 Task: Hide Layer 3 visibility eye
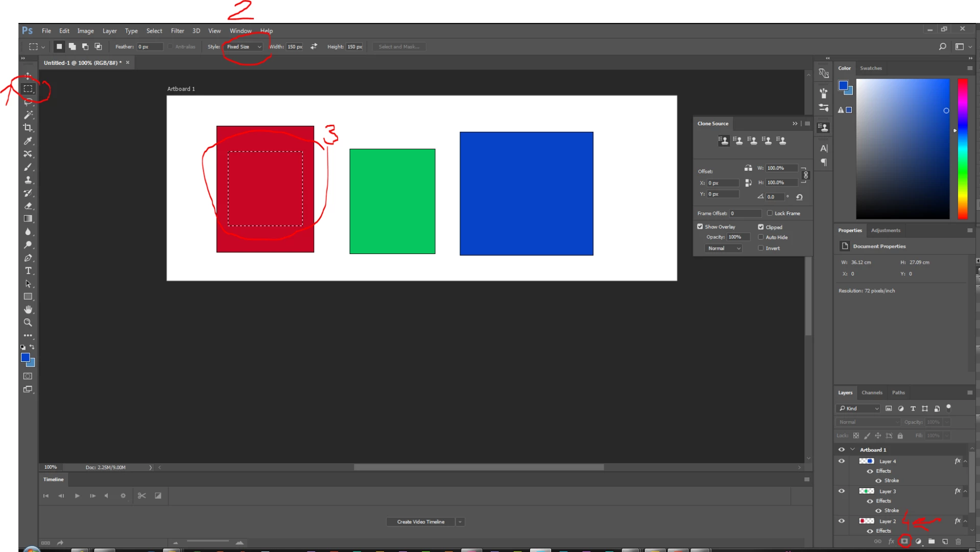(842, 491)
